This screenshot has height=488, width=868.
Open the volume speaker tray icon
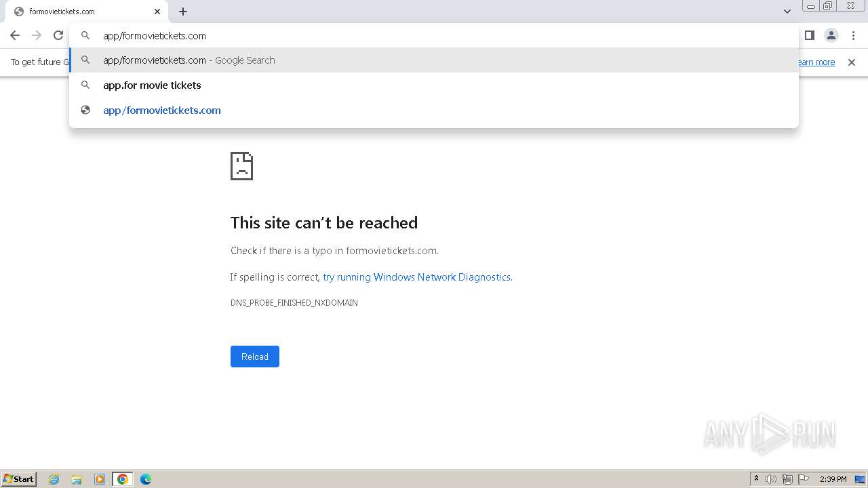tap(771, 479)
